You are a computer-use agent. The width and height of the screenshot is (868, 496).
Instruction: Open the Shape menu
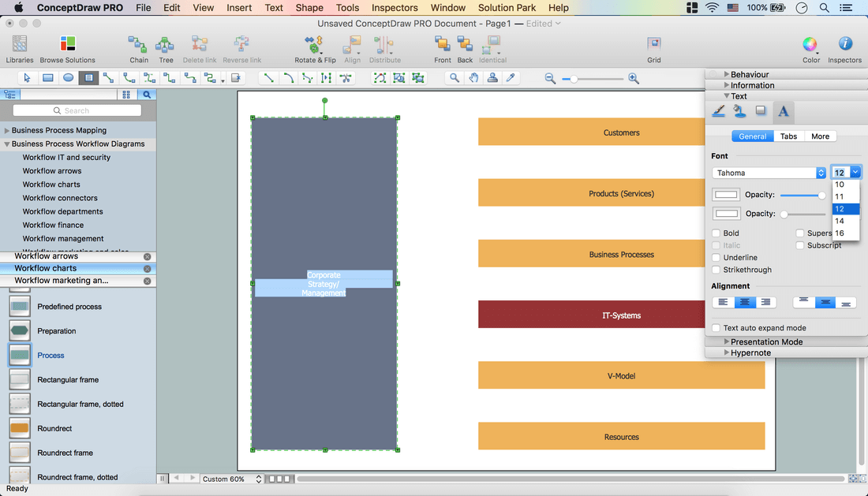(309, 8)
